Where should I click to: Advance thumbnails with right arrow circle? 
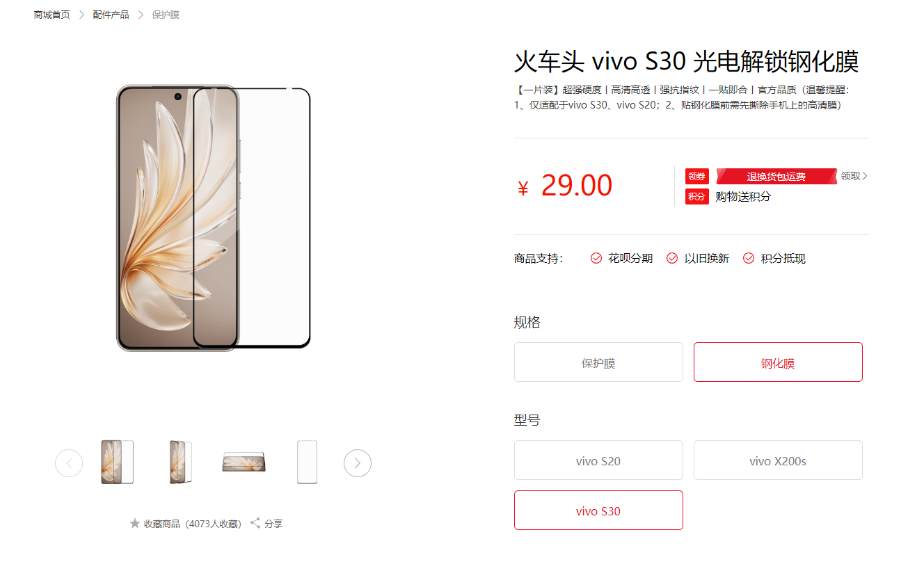pos(358,463)
